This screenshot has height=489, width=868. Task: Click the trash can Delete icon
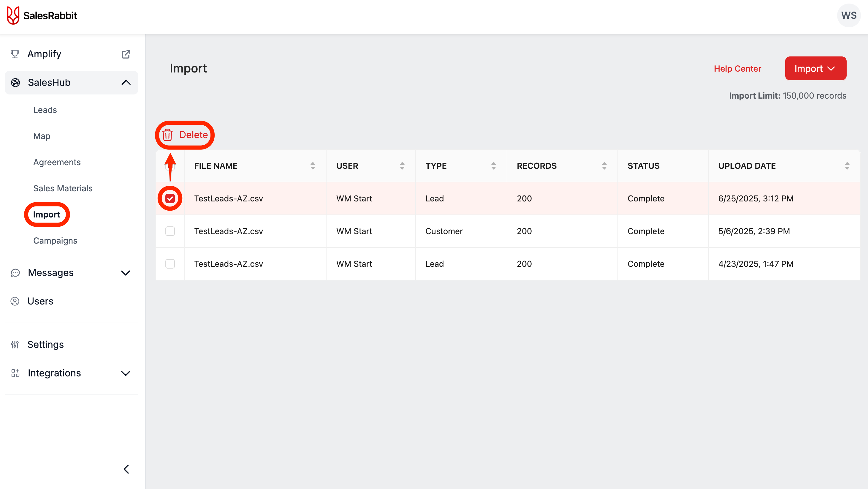167,135
